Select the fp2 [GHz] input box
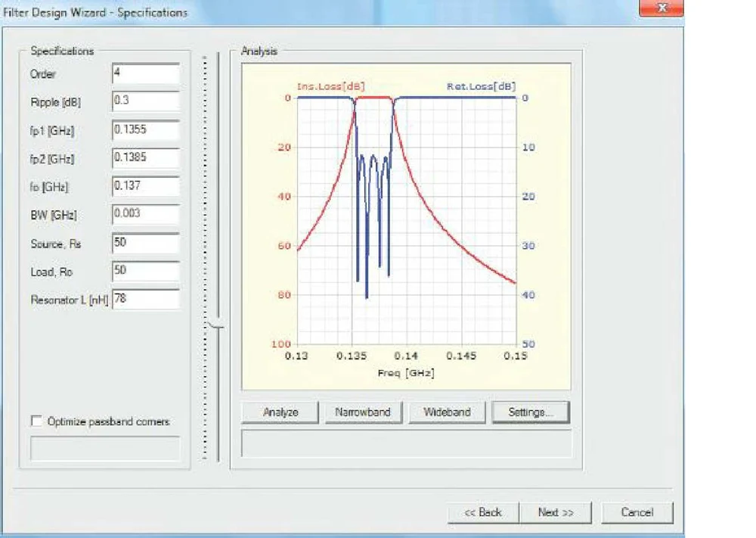The height and width of the screenshot is (538, 756). (146, 158)
